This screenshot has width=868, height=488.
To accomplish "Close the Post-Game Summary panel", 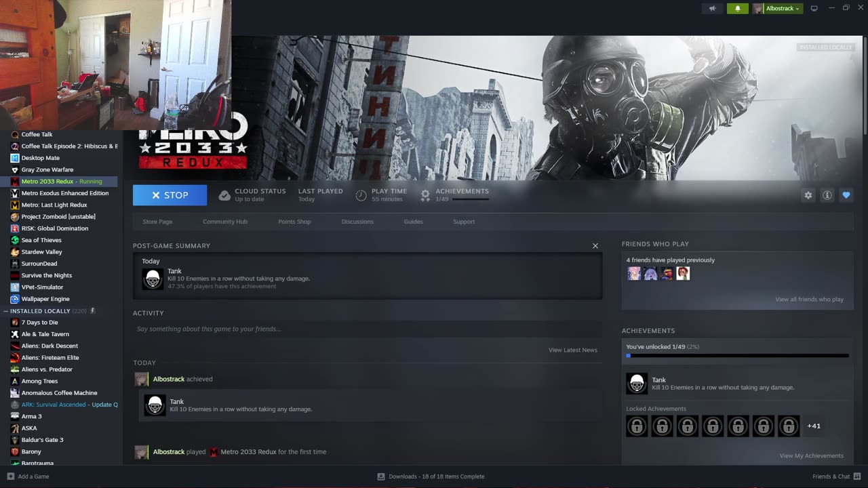I will 595,246.
